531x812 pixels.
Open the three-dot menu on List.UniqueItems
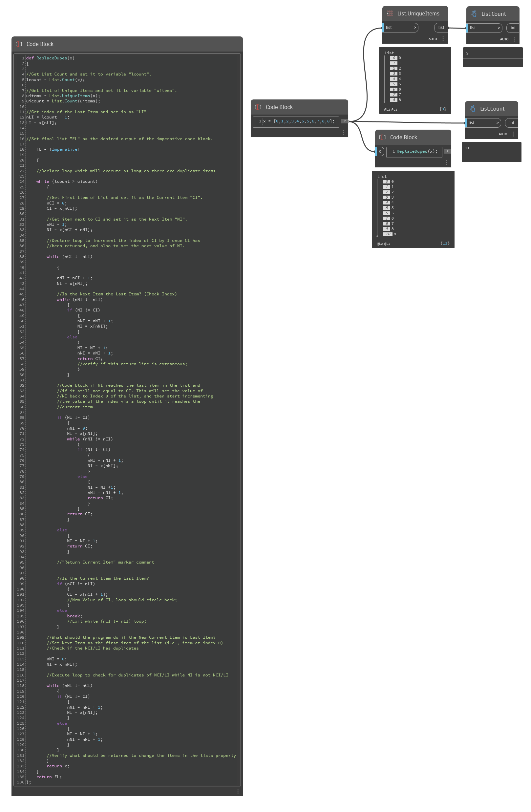coord(443,39)
